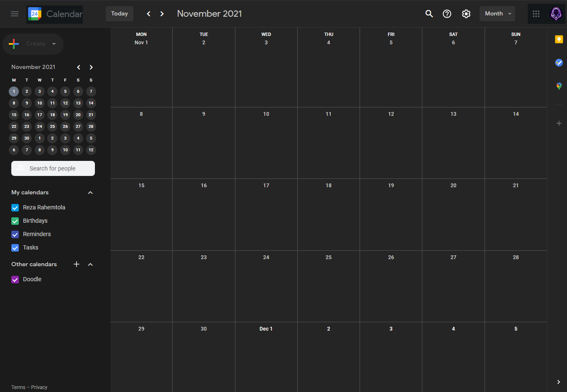Open Google Tasks from the side panel

(559, 63)
